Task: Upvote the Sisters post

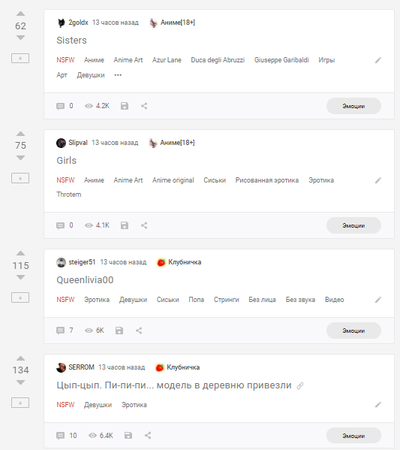Action: [21, 14]
